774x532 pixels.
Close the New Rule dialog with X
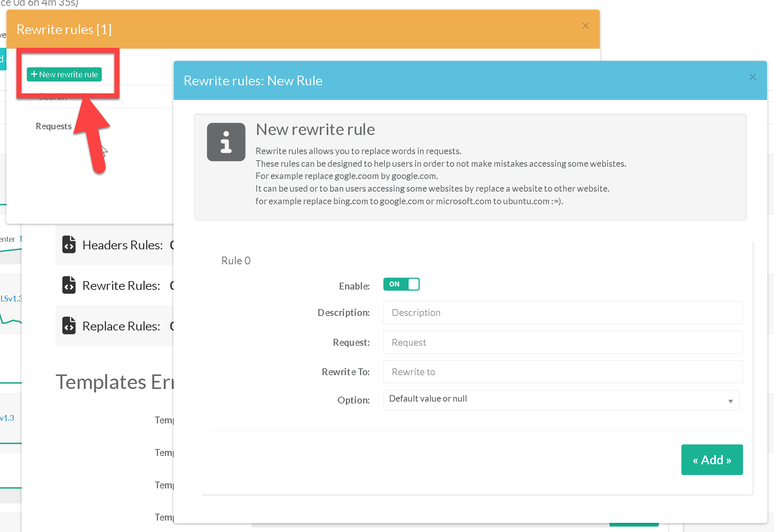(x=752, y=78)
